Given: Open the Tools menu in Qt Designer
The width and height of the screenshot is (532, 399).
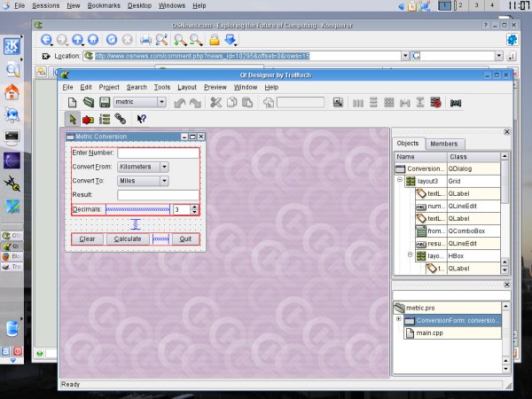Looking at the screenshot, I should coord(162,87).
